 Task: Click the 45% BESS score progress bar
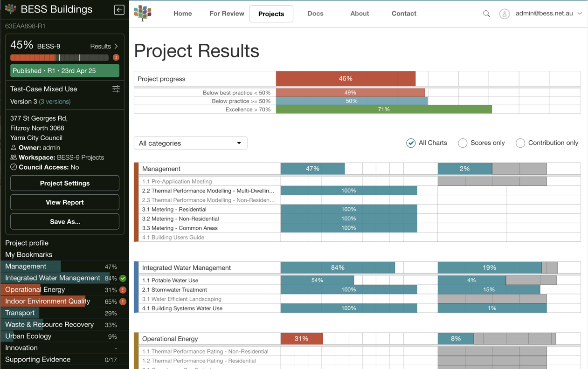[x=59, y=58]
